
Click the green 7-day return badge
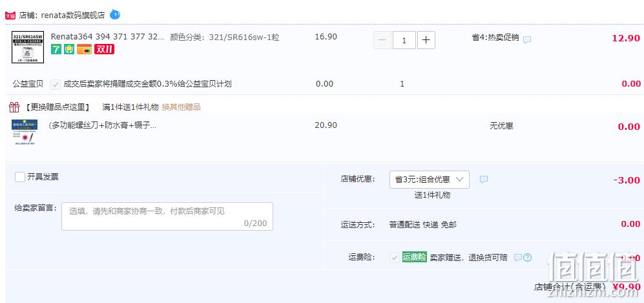click(x=56, y=50)
